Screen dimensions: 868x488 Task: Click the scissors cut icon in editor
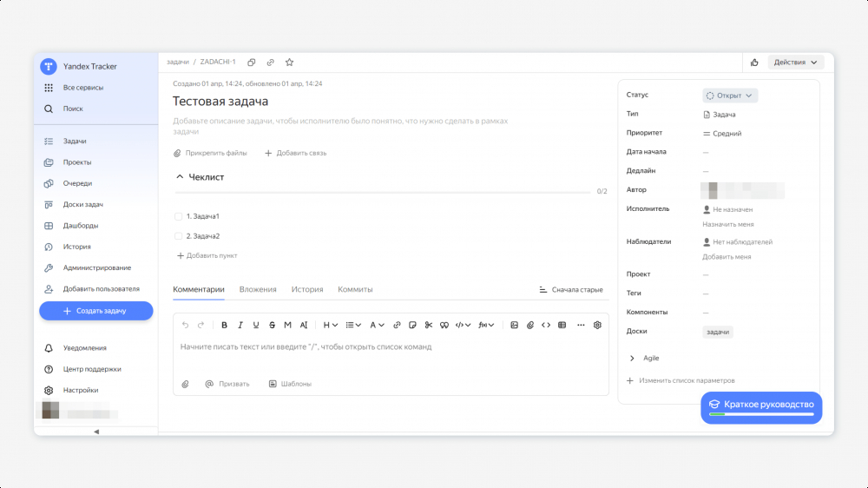click(x=428, y=325)
